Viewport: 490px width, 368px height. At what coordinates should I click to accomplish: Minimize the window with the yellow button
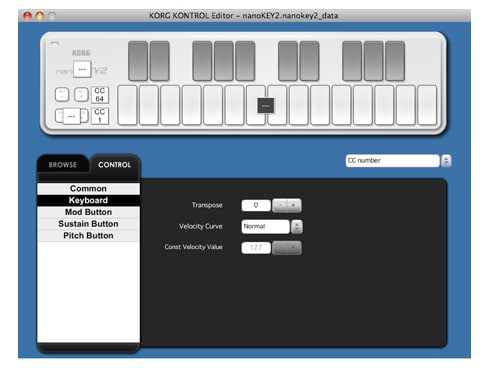(x=40, y=16)
